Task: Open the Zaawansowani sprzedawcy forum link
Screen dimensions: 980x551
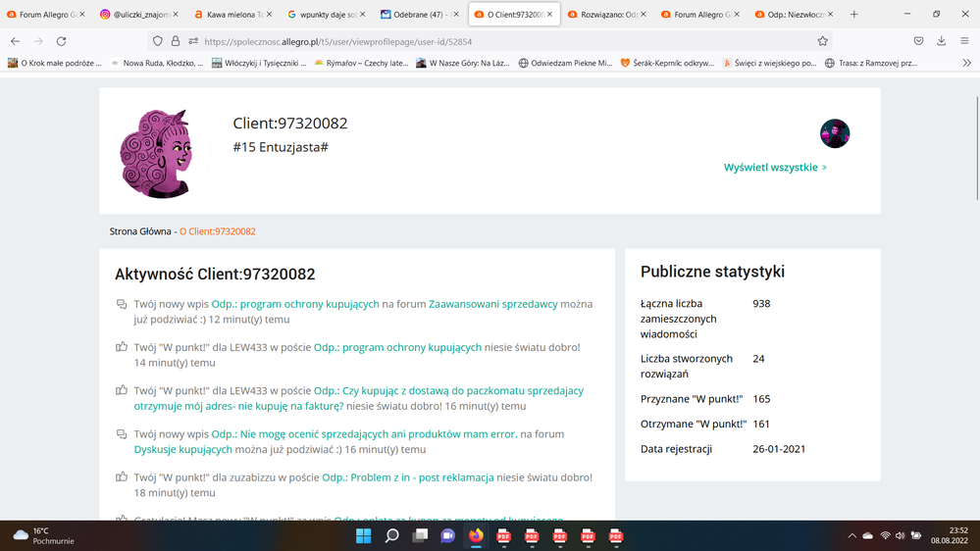Action: pyautogui.click(x=492, y=304)
